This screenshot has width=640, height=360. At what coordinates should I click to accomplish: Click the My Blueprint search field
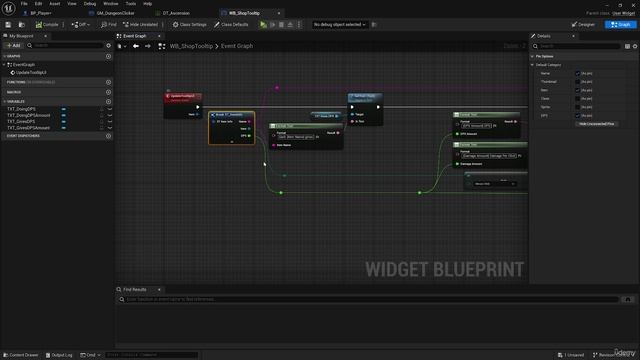(x=66, y=46)
